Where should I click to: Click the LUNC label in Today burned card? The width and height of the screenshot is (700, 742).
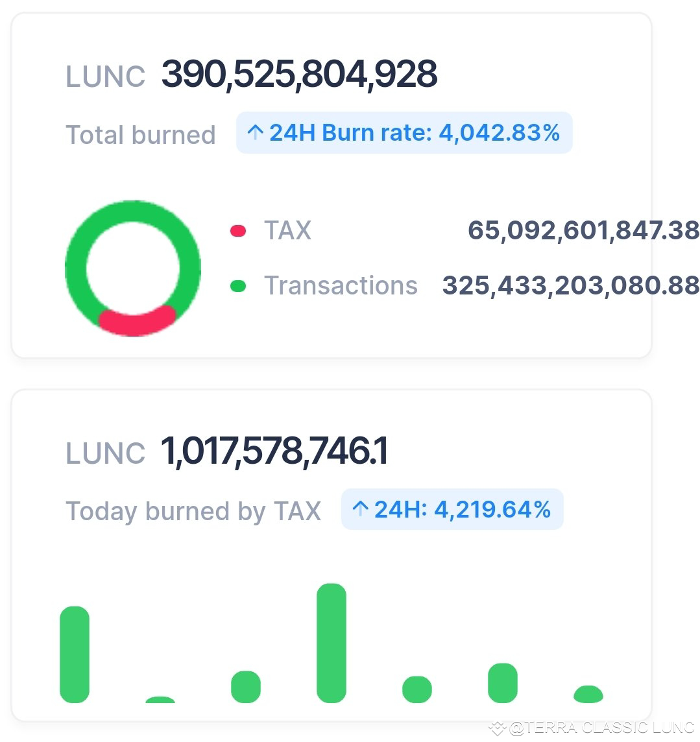click(106, 453)
